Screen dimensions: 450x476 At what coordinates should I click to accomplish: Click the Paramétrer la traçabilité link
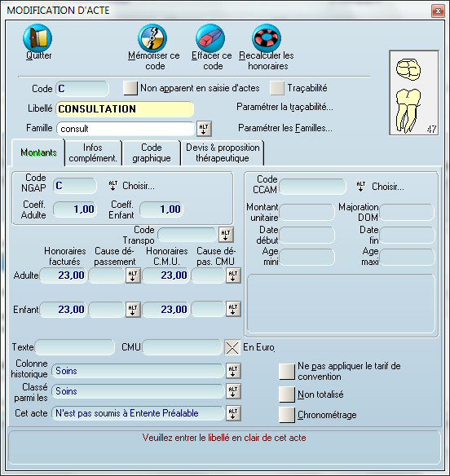point(285,107)
